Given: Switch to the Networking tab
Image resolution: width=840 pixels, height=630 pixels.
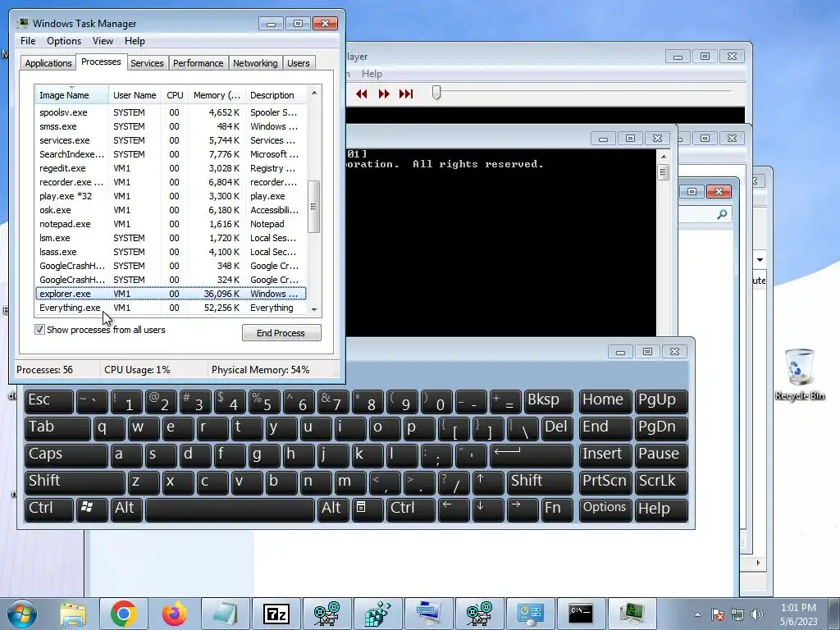Looking at the screenshot, I should 255,63.
